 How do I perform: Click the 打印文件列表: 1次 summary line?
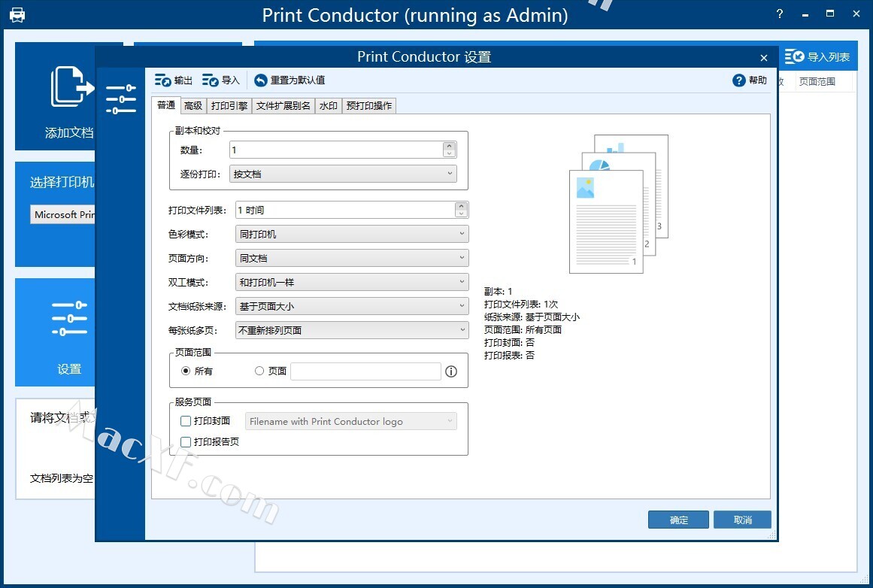pos(520,304)
